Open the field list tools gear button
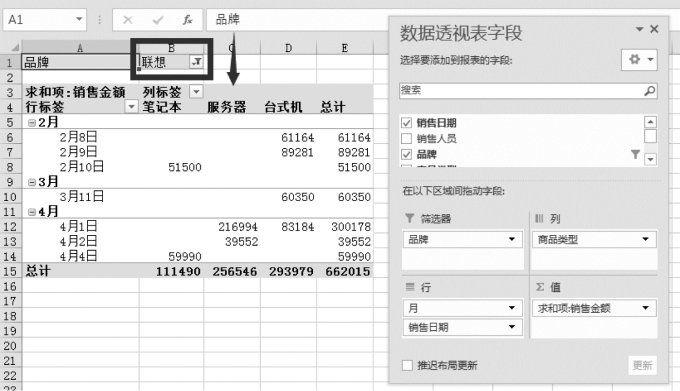Viewport: 680px width, 391px height. pyautogui.click(x=639, y=59)
